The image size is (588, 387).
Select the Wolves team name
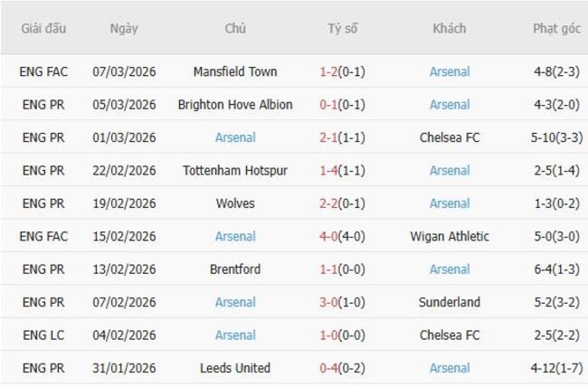tap(235, 203)
